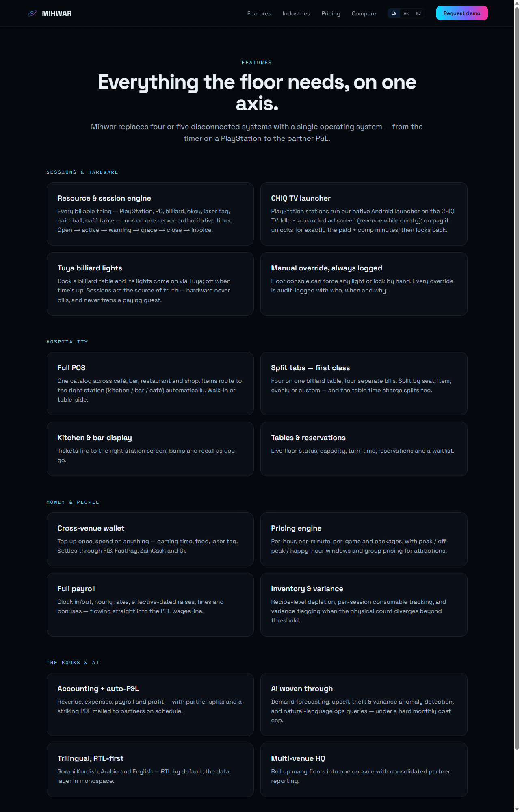The width and height of the screenshot is (520, 812).
Task: Click the 'Inventory & variance' card title
Action: (x=307, y=589)
